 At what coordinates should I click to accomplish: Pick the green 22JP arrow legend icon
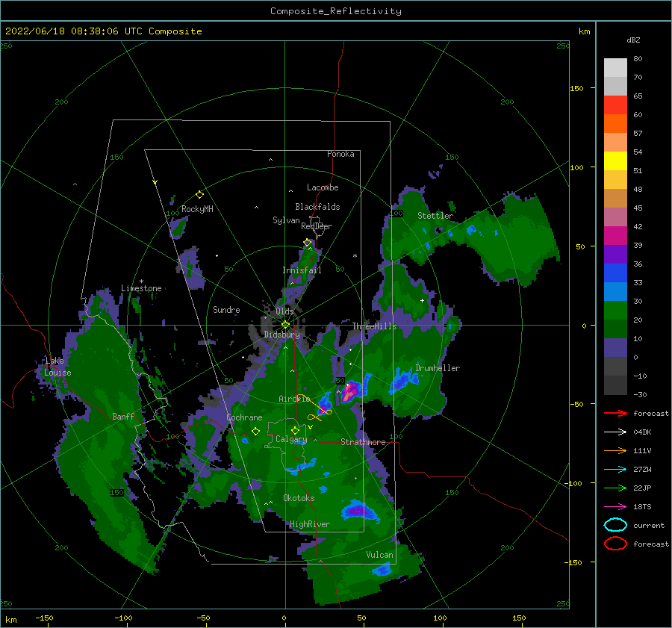[x=615, y=488]
